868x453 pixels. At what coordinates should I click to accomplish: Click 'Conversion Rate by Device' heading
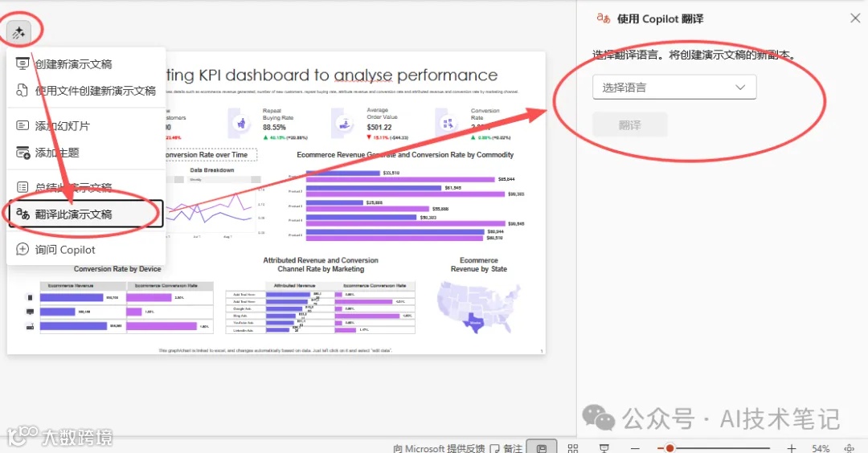click(117, 269)
